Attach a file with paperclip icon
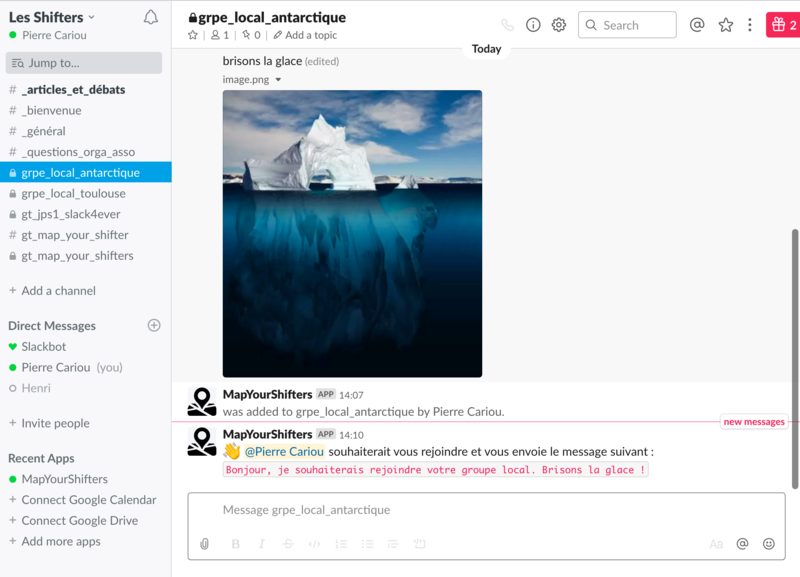800x577 pixels. [x=205, y=544]
